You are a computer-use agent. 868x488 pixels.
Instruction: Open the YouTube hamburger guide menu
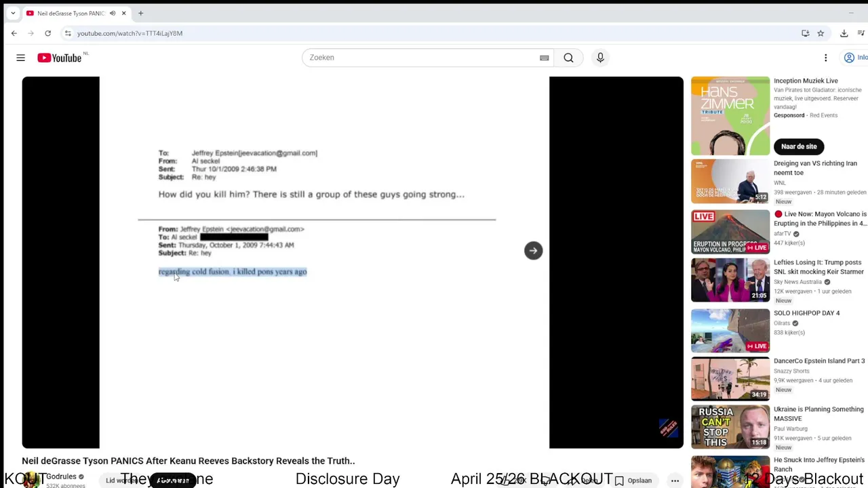[x=20, y=58]
